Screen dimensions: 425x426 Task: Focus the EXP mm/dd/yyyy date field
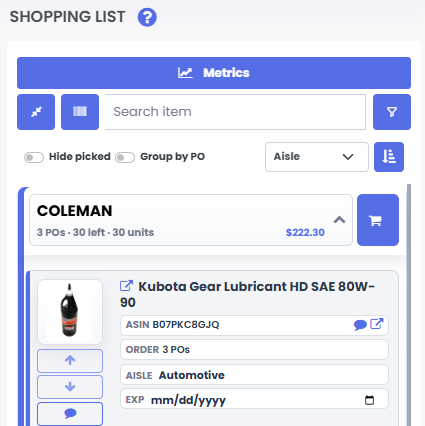click(254, 399)
